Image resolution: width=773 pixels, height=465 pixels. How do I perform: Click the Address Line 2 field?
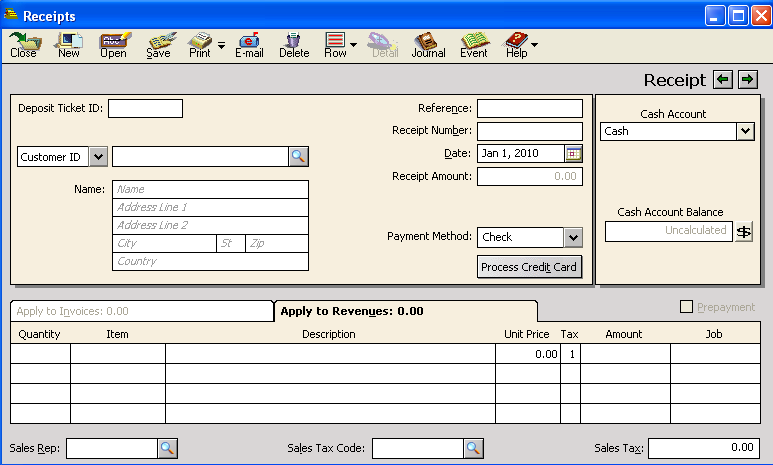(x=211, y=225)
